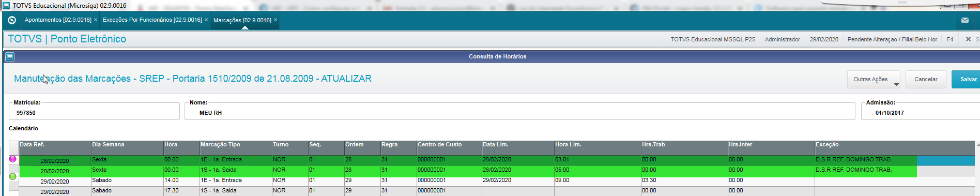Click the Data Lim. cell 29/02/2020
Viewport: 980px width, 196px height.
click(x=518, y=180)
